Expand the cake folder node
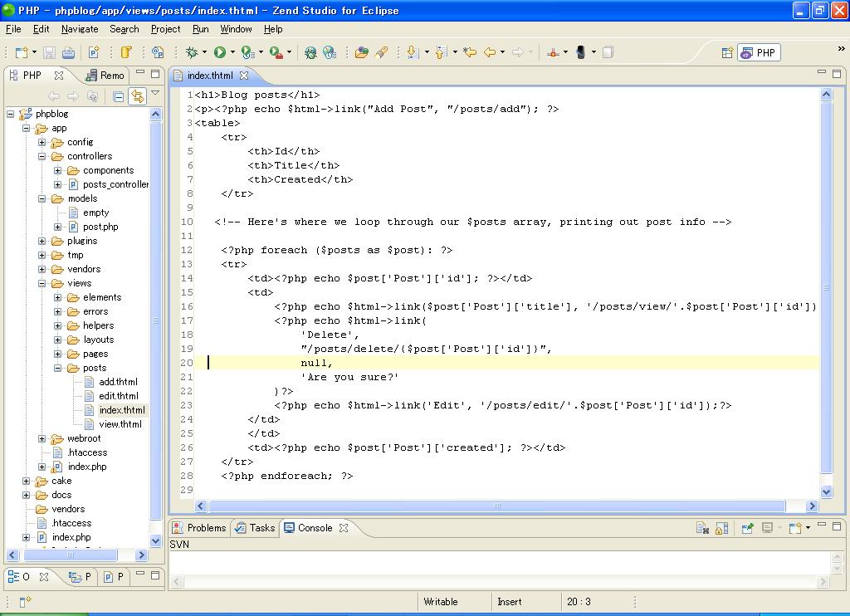850x616 pixels. [x=27, y=481]
